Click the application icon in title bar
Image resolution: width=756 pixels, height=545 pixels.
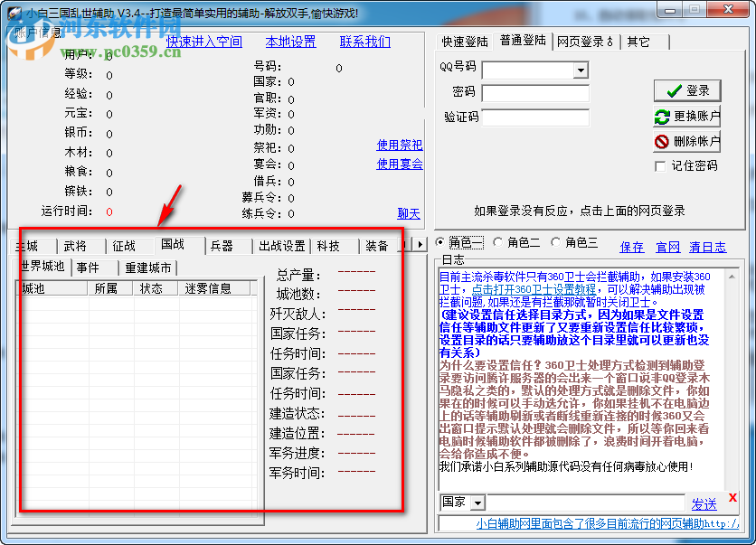pyautogui.click(x=14, y=13)
